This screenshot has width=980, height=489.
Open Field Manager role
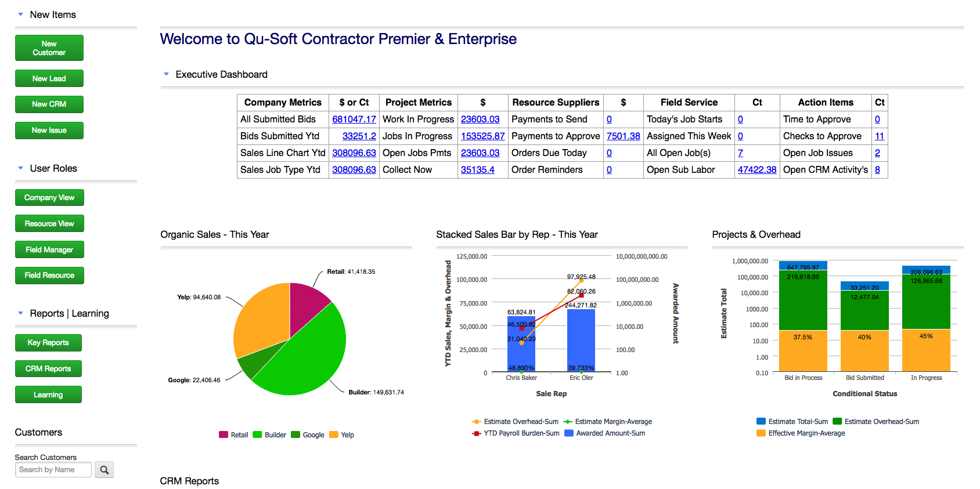click(x=49, y=250)
